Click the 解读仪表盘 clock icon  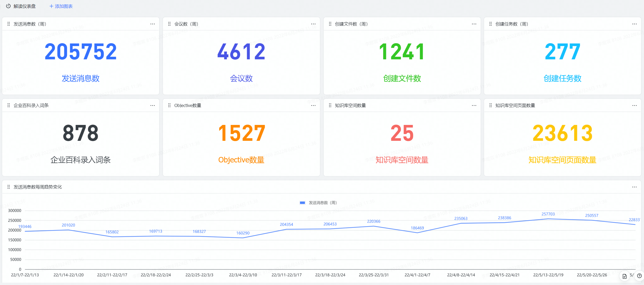pyautogui.click(x=8, y=6)
